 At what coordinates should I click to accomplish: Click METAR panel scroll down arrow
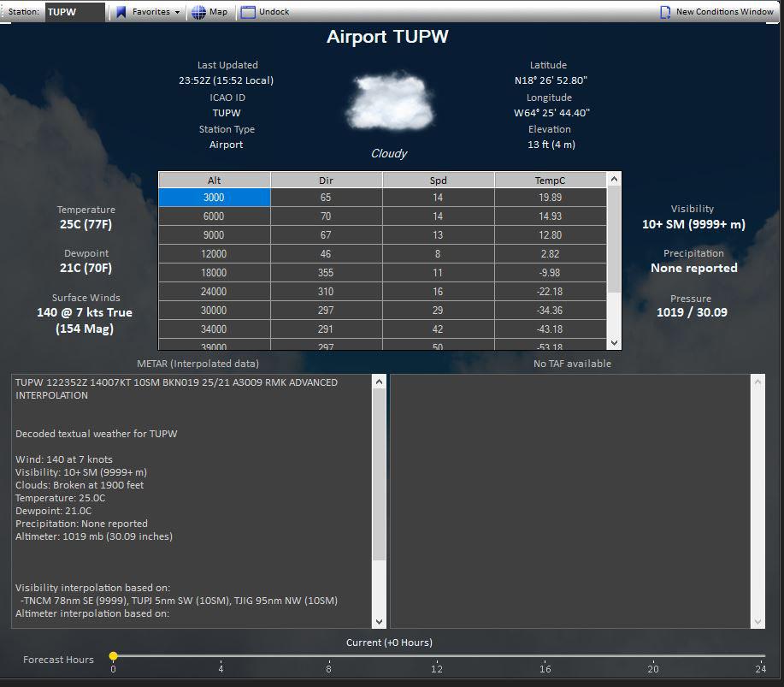(379, 621)
